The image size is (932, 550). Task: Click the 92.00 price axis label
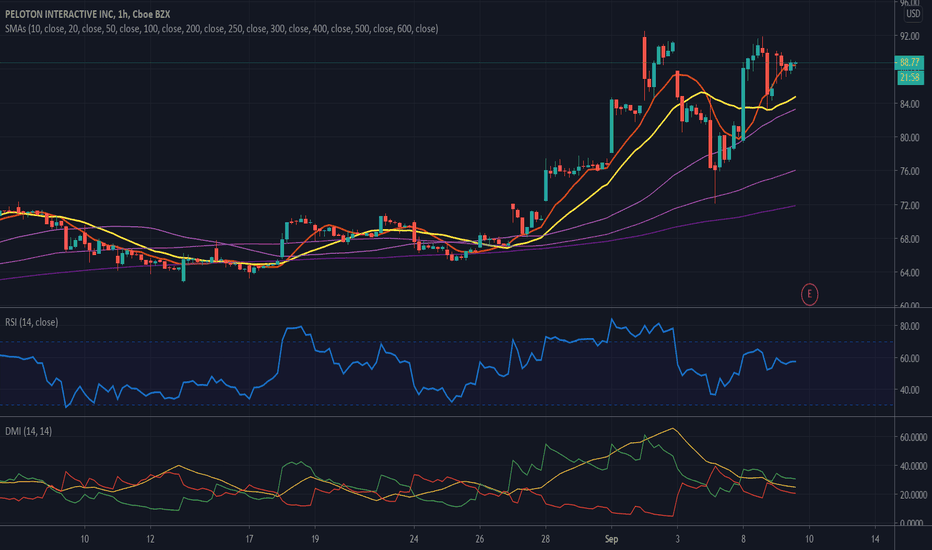click(909, 36)
